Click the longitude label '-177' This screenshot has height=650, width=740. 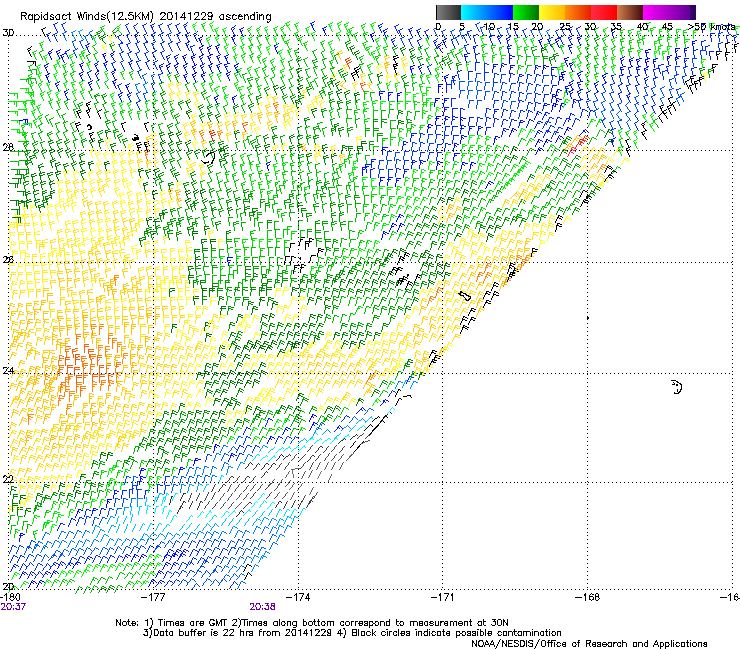[154, 597]
